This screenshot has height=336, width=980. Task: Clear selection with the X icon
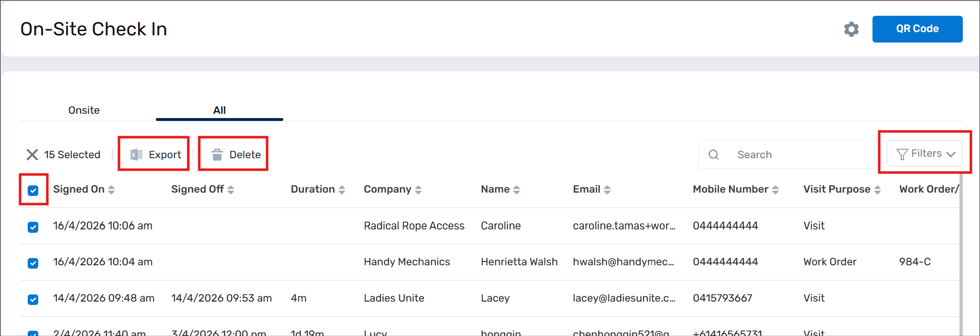(32, 154)
